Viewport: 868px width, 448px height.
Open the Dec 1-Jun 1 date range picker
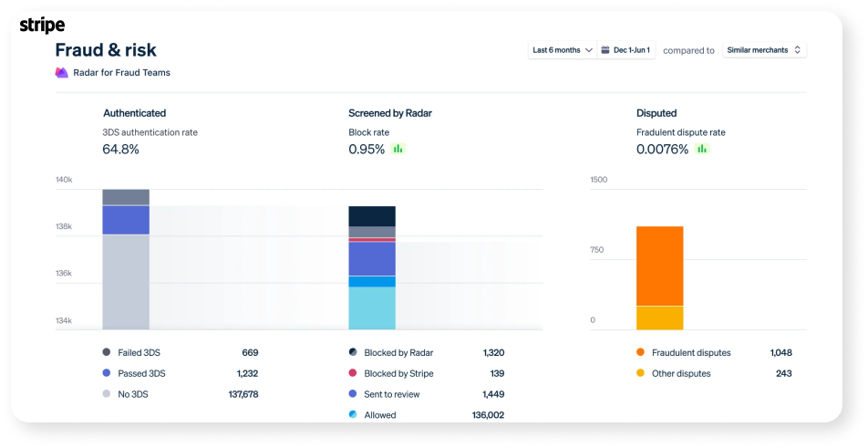click(x=631, y=50)
